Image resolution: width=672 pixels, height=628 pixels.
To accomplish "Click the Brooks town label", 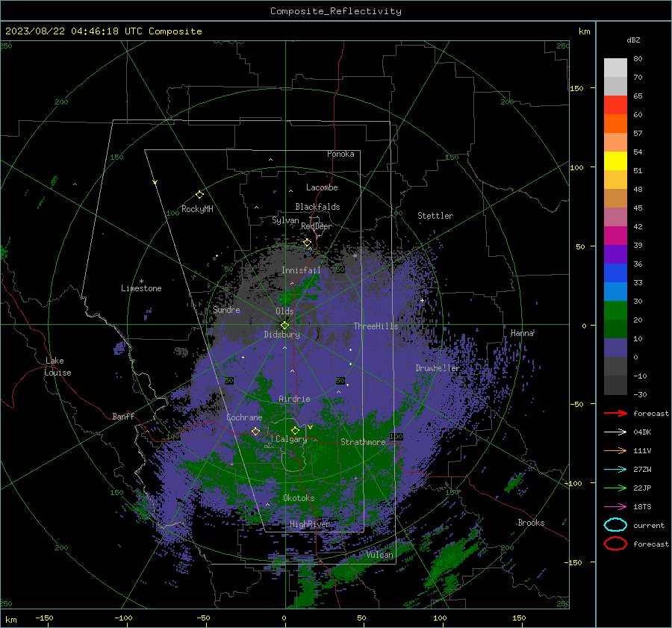I will pyautogui.click(x=531, y=523).
